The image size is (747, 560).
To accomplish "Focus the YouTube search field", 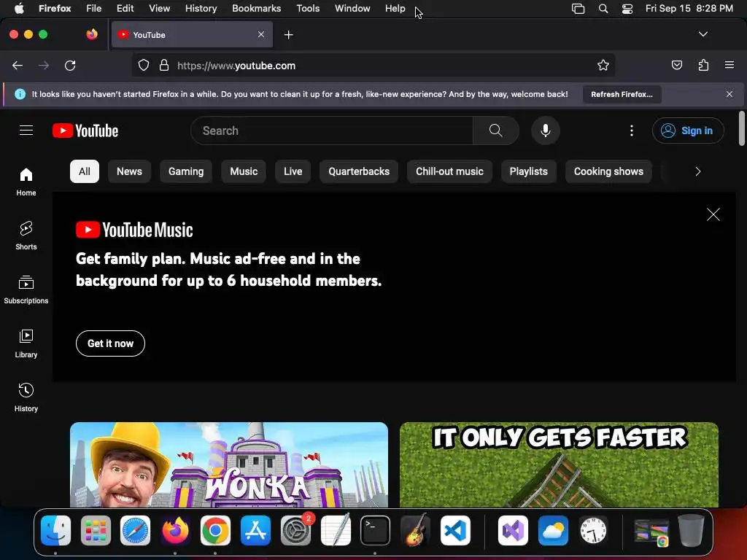I will (x=332, y=131).
